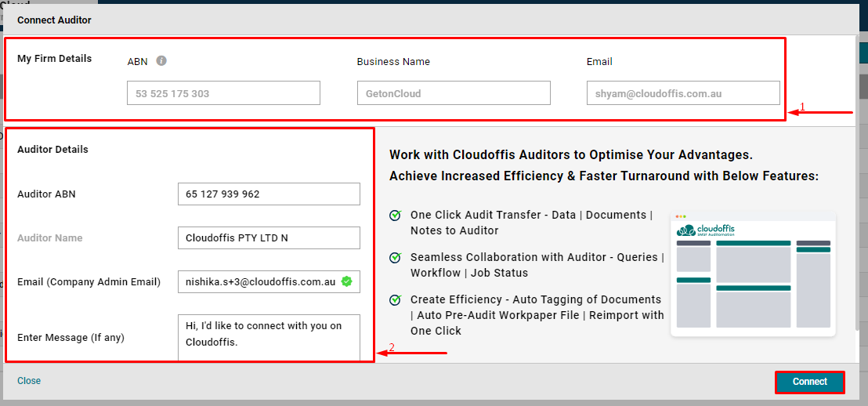Click into the Auditor ABN input
The width and height of the screenshot is (868, 406).
[269, 194]
